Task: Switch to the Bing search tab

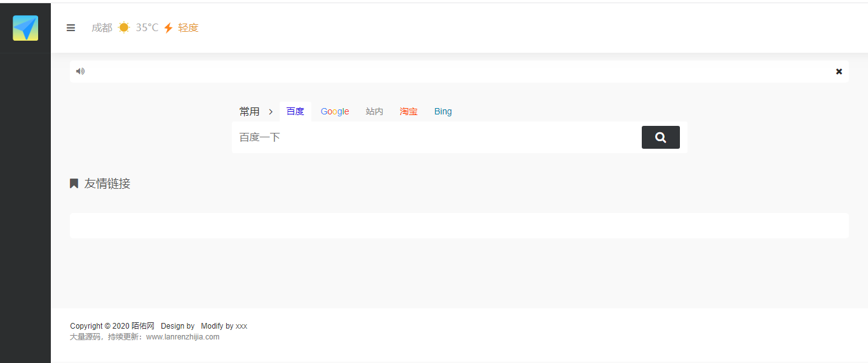Action: click(443, 112)
